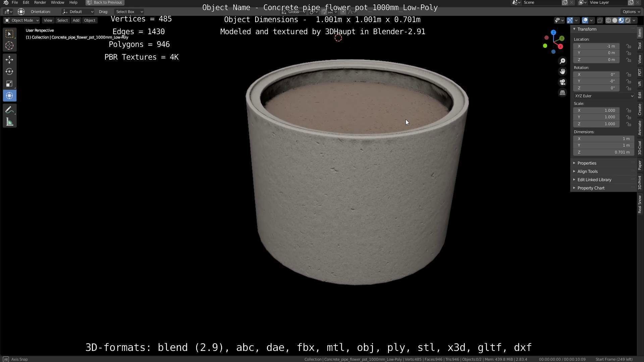Click new scene icon beside Scene field
The image size is (644, 362).
point(565,3)
